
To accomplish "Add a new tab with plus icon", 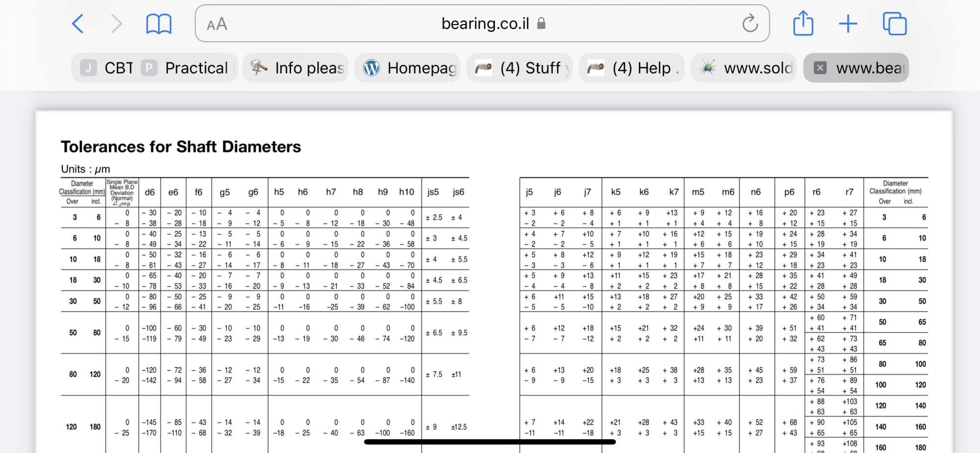I will [848, 24].
